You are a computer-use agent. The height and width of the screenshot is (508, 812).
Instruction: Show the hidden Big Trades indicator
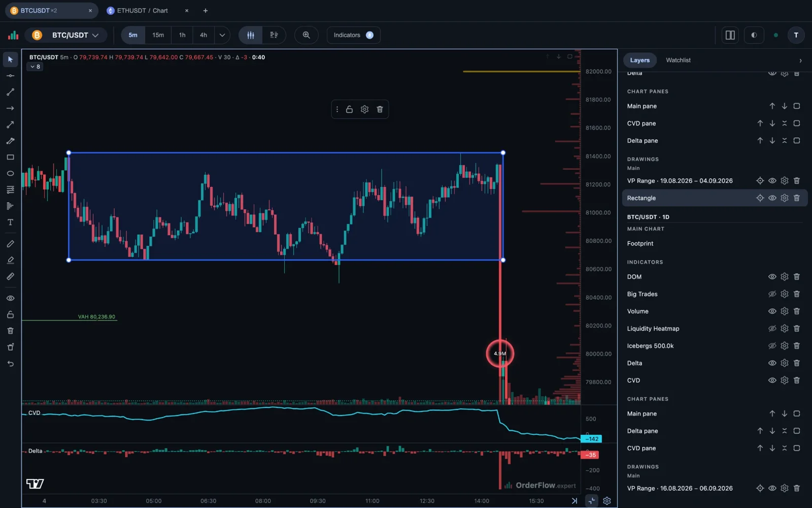772,294
